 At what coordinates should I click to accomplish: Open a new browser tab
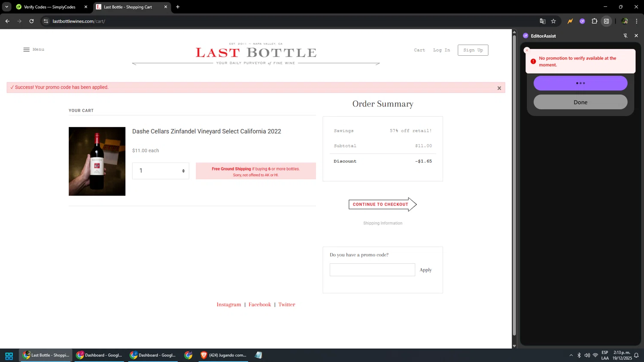[178, 7]
